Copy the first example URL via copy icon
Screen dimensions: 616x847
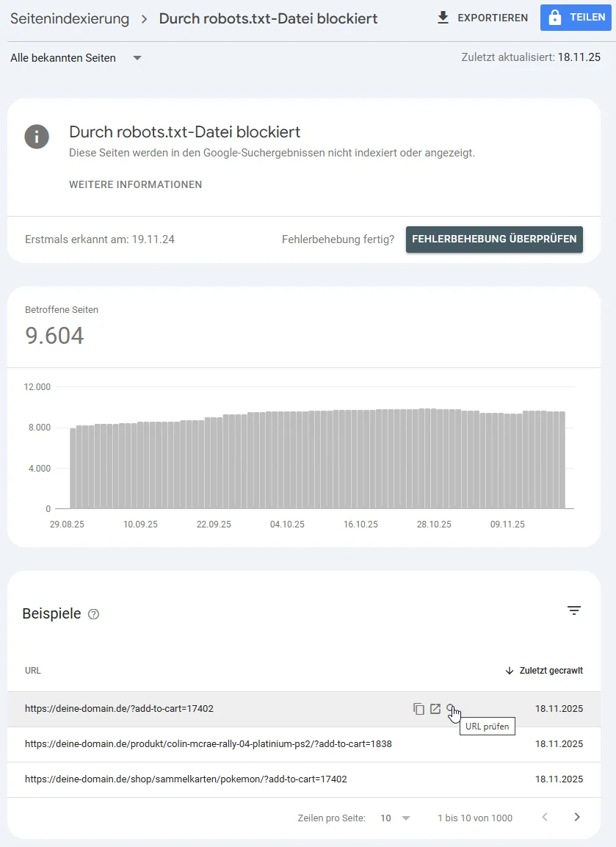pyautogui.click(x=418, y=708)
